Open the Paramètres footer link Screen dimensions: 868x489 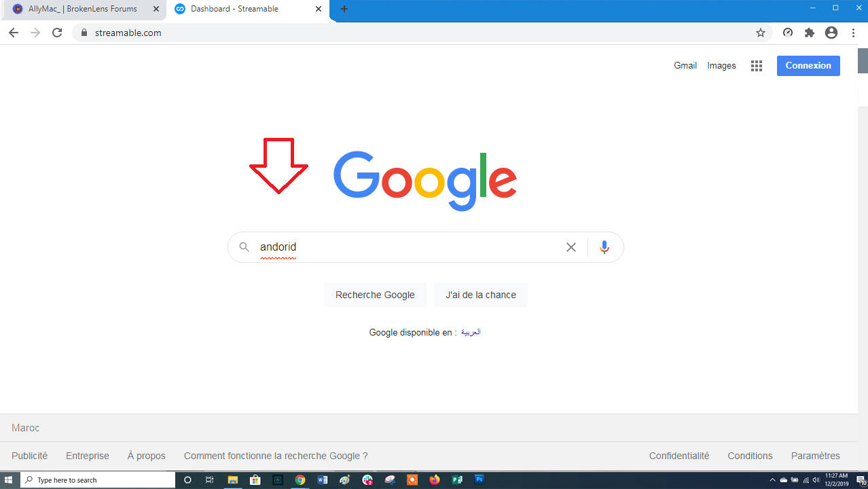click(816, 456)
